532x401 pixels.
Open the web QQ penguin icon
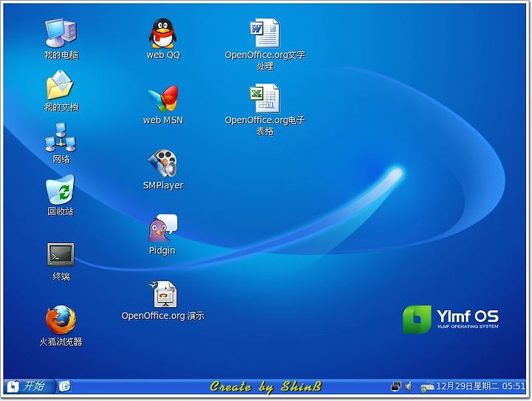pyautogui.click(x=163, y=33)
